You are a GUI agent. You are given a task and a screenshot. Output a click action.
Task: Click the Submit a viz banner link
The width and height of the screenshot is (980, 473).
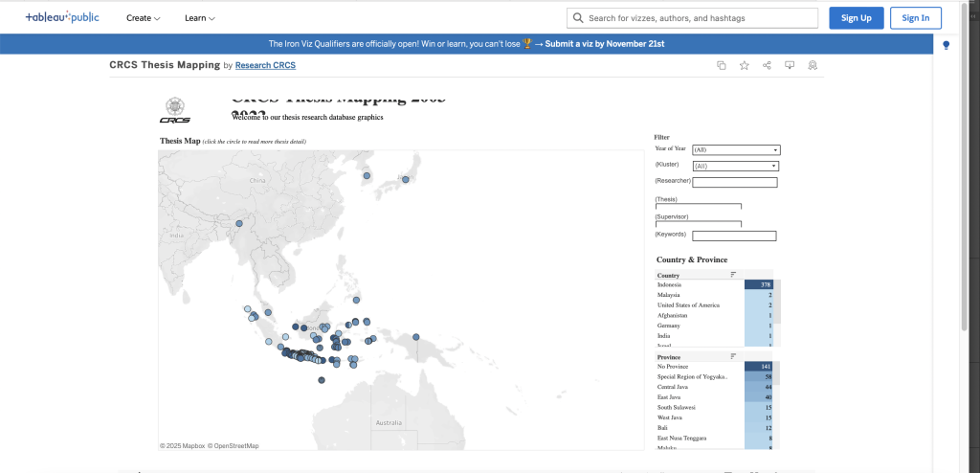pyautogui.click(x=604, y=44)
